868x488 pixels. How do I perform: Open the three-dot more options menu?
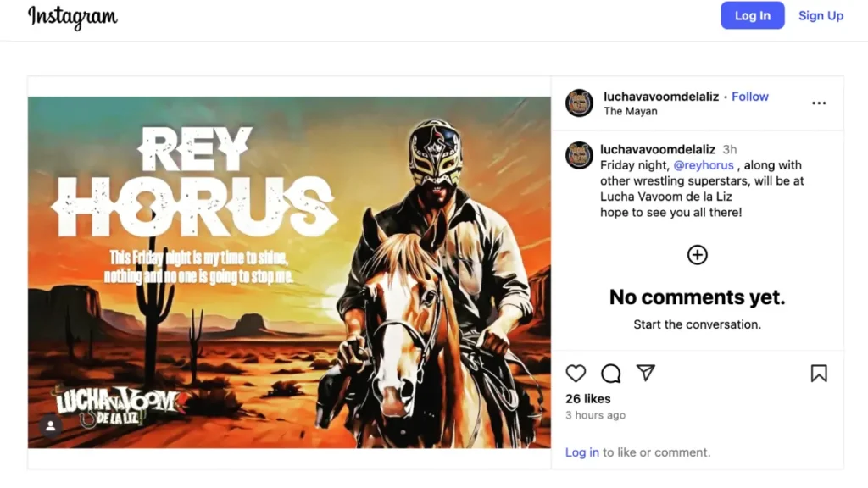coord(819,103)
